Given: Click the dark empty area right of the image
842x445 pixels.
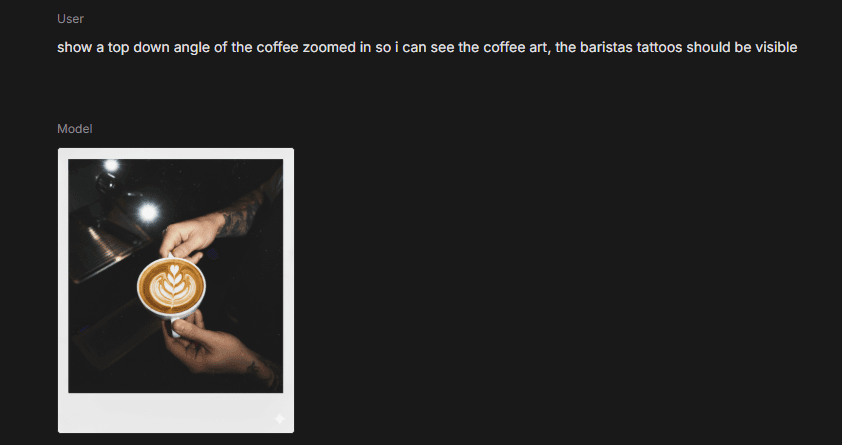Looking at the screenshot, I should (564, 290).
